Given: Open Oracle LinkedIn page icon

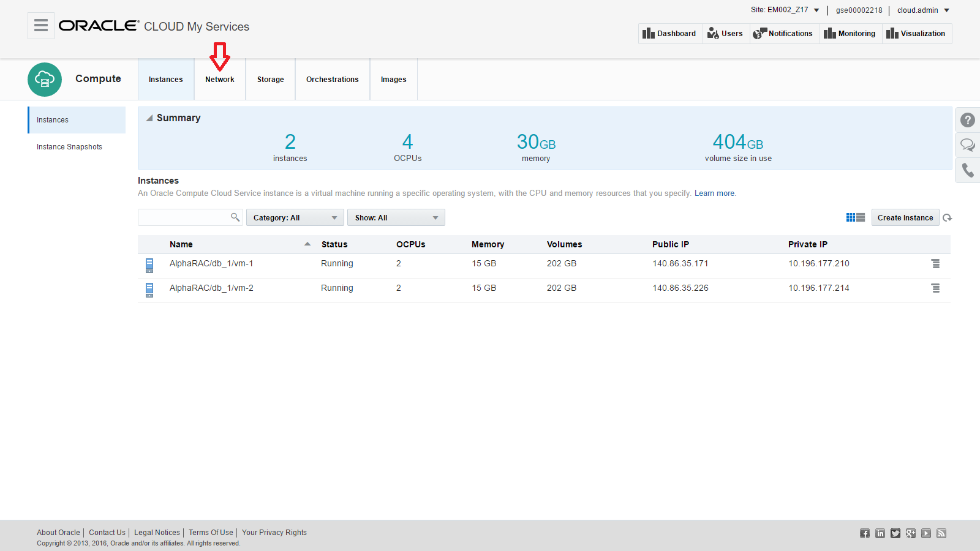Looking at the screenshot, I should tap(880, 533).
